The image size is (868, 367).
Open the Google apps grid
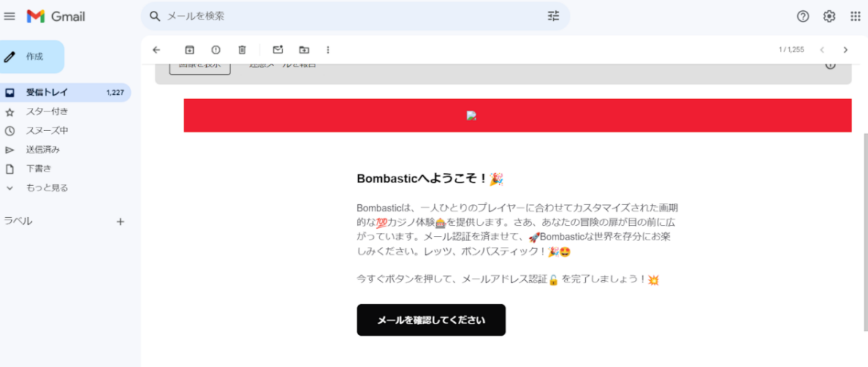[855, 16]
